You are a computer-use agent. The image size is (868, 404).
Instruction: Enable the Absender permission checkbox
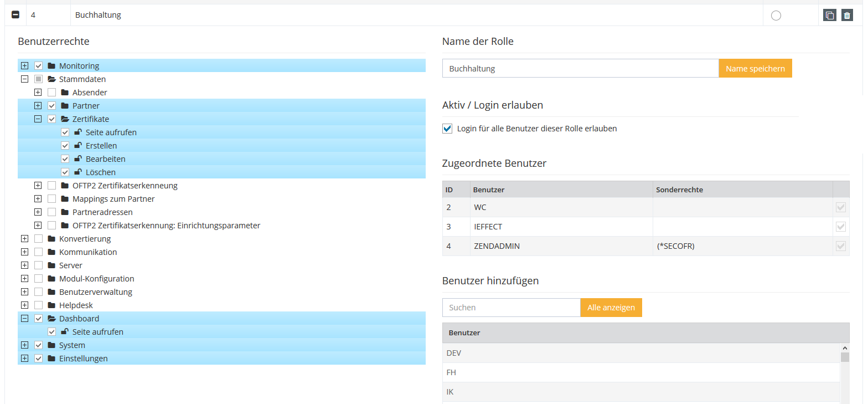coord(51,93)
